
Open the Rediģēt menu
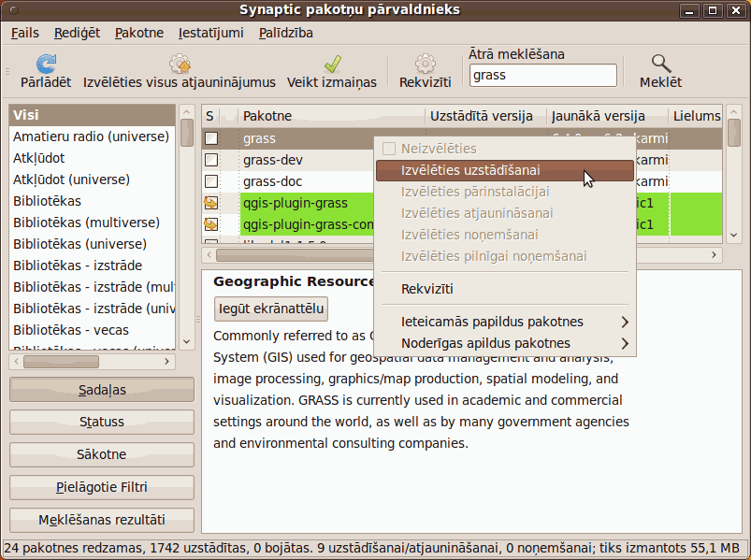pos(77,33)
